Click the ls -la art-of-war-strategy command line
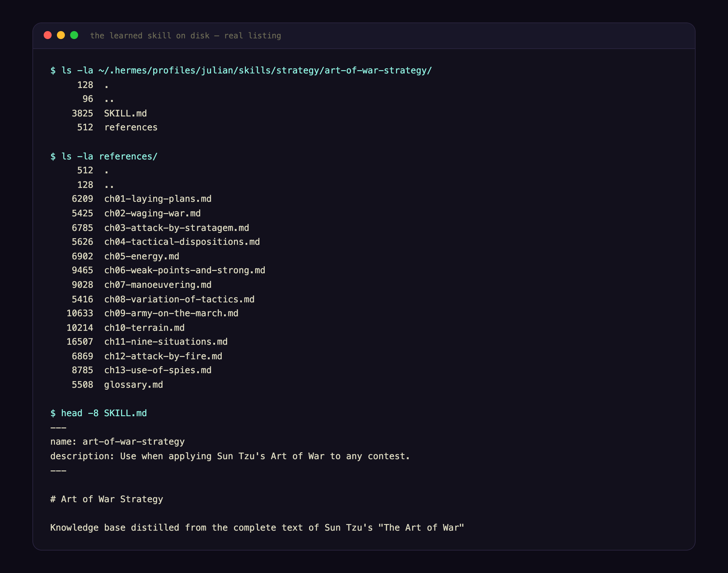 (x=241, y=70)
